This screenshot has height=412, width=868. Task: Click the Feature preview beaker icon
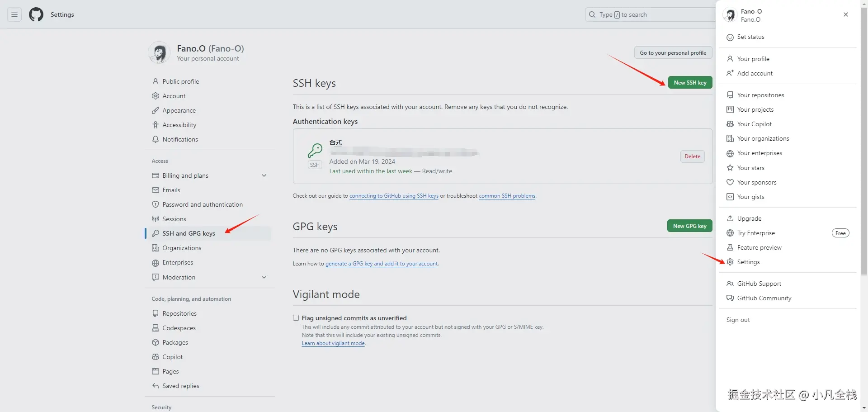730,247
